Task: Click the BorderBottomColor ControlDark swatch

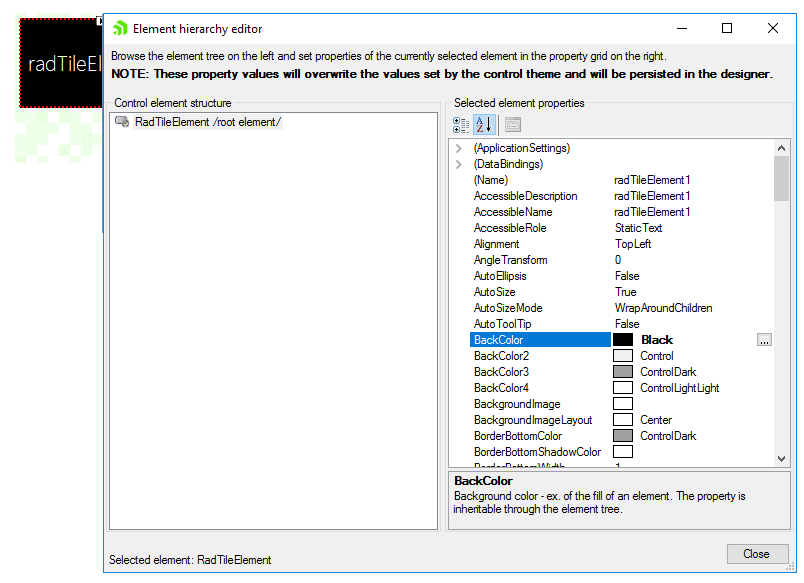Action: pyautogui.click(x=622, y=435)
